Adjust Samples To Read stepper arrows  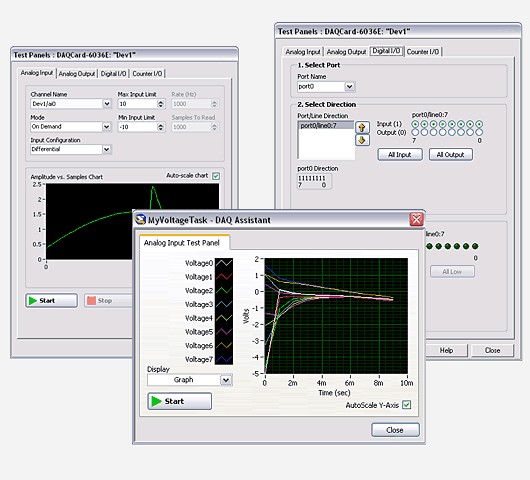tap(214, 127)
